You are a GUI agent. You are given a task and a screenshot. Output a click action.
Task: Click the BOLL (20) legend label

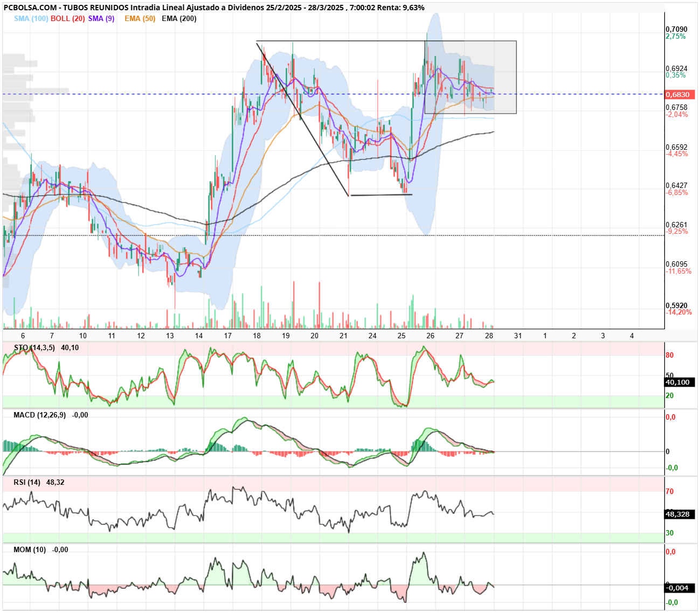click(x=68, y=18)
